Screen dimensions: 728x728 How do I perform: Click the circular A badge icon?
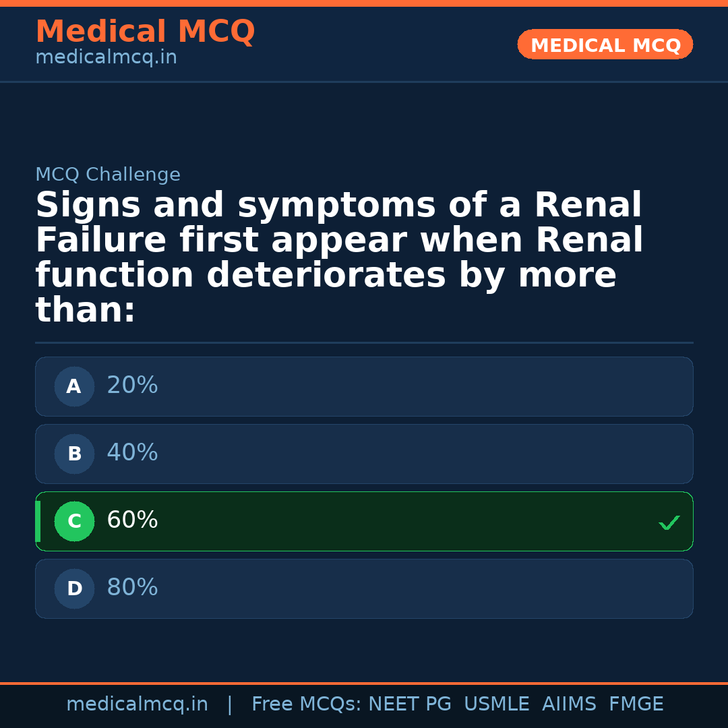pos(74,386)
